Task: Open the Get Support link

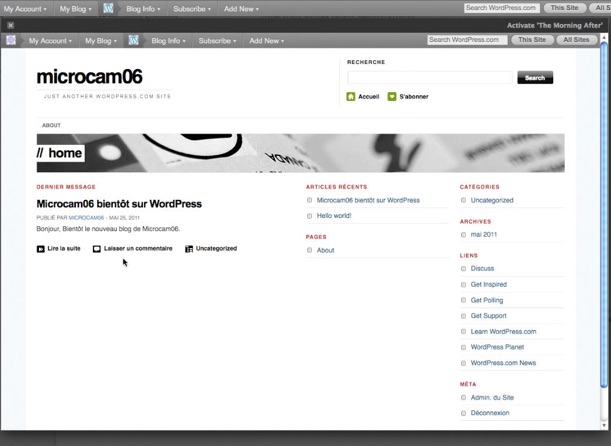Action: pos(489,316)
